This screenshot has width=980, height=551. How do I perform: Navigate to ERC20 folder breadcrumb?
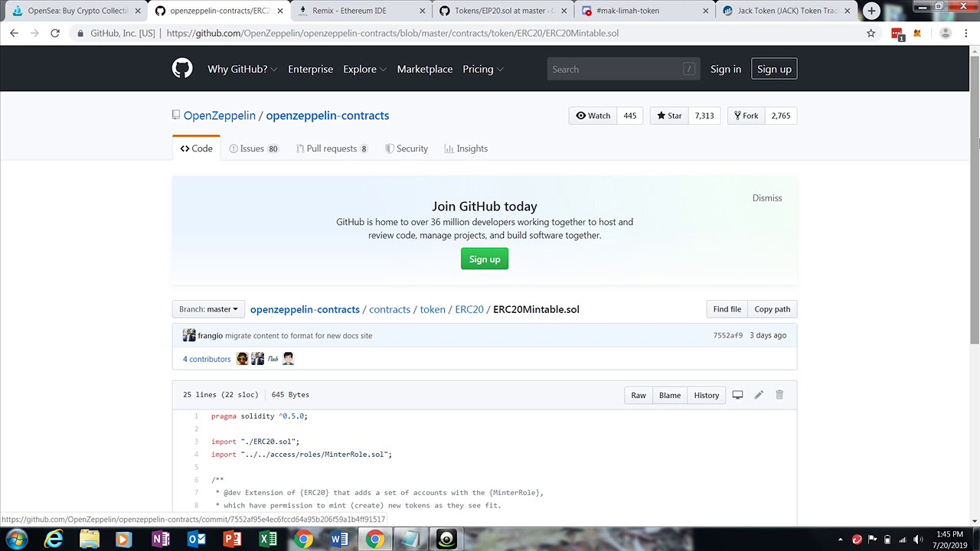pos(469,309)
